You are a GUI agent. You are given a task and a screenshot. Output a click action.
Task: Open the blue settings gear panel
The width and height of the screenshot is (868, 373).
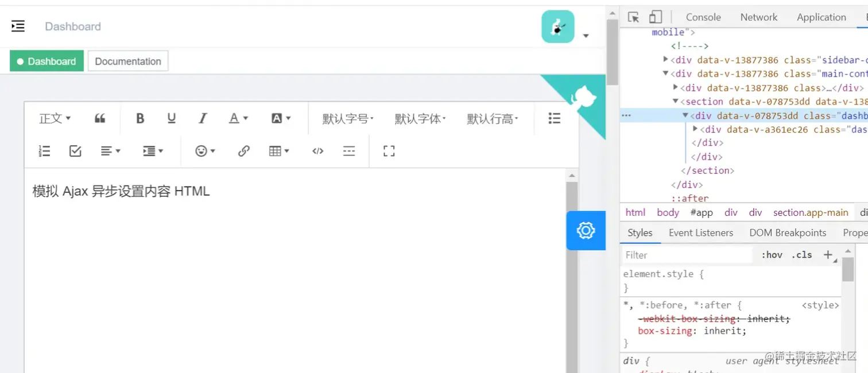click(586, 231)
